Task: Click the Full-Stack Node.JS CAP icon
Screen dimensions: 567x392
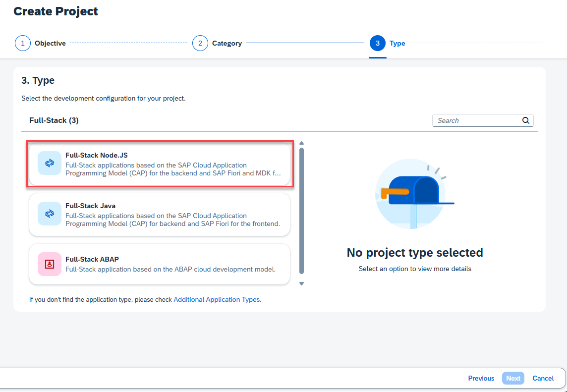Action: [x=50, y=163]
